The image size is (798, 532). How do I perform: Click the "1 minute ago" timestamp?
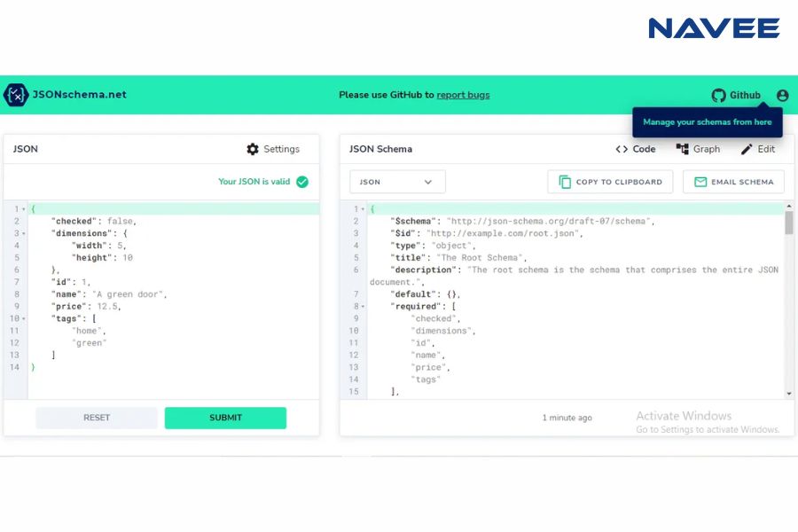[x=567, y=418]
